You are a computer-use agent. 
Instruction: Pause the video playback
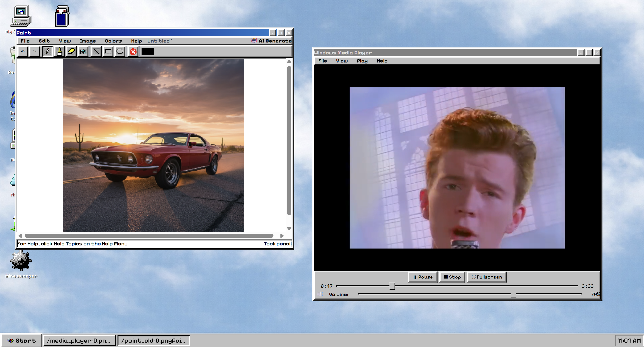422,277
